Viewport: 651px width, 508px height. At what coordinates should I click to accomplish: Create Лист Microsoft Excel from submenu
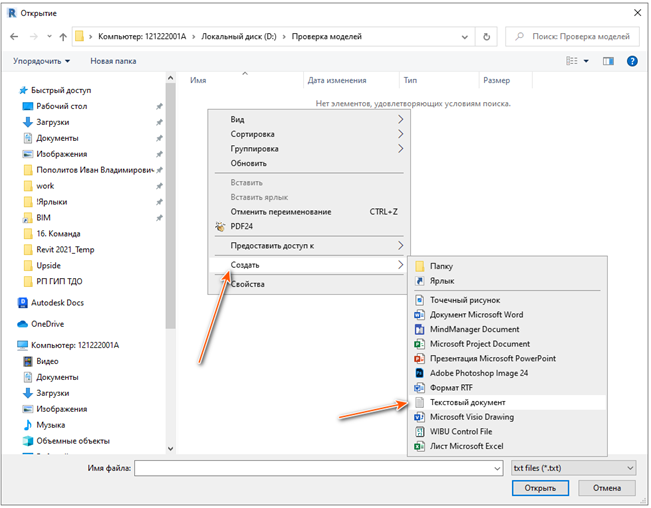(x=465, y=445)
